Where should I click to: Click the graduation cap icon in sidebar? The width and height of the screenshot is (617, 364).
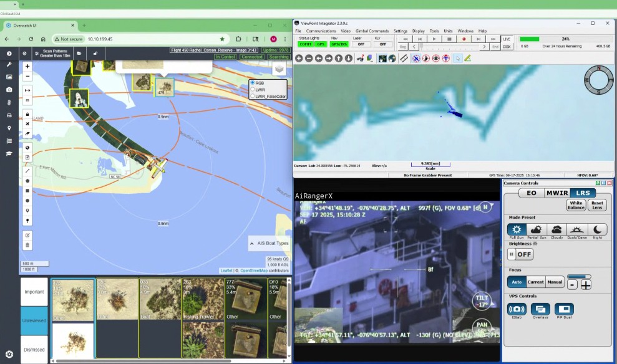(9, 154)
